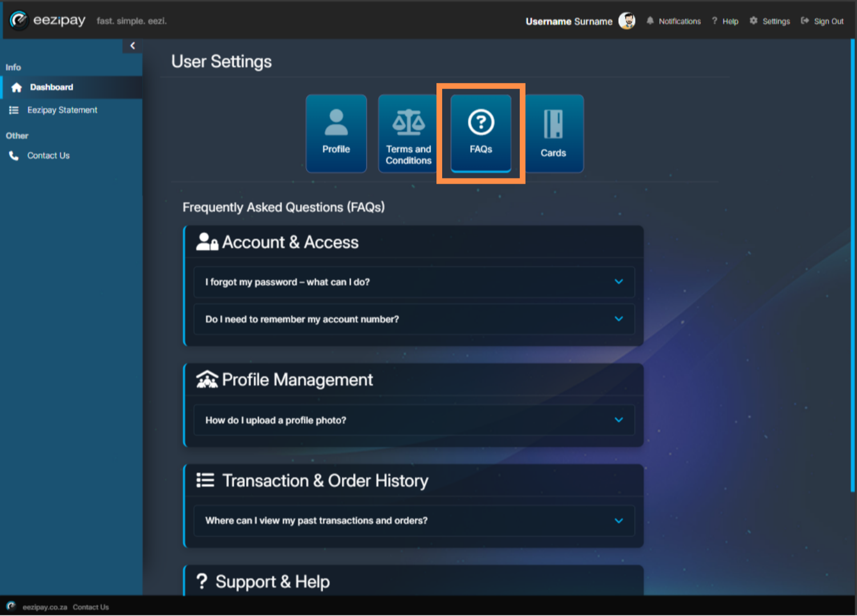Open Dashboard in the sidebar
857x616 pixels.
tap(71, 87)
